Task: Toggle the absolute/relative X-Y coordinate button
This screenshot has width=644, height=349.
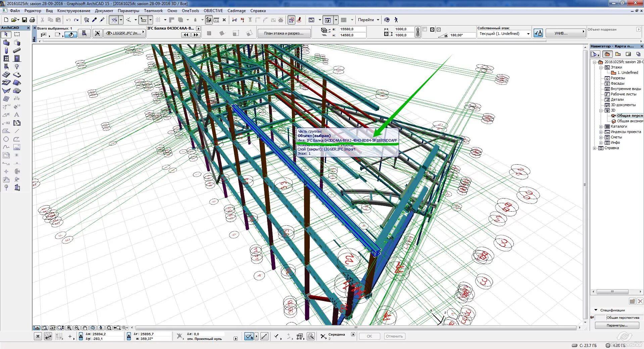Action: 81,336
